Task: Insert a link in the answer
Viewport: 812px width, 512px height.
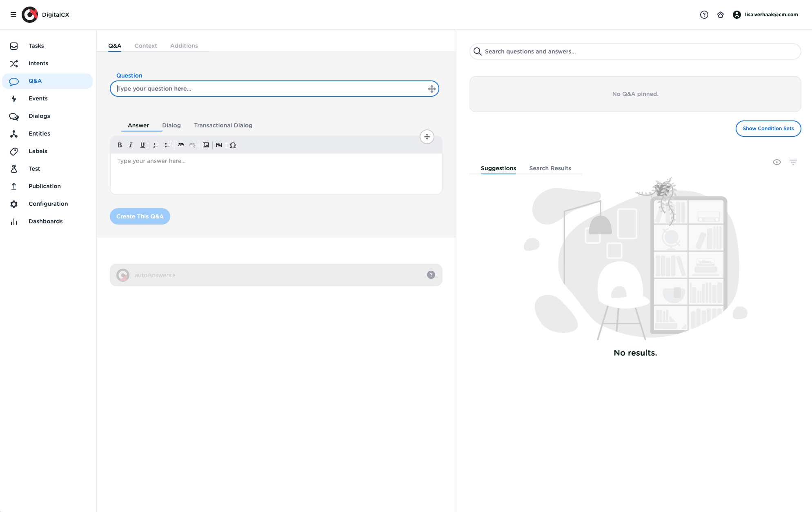Action: [x=181, y=145]
